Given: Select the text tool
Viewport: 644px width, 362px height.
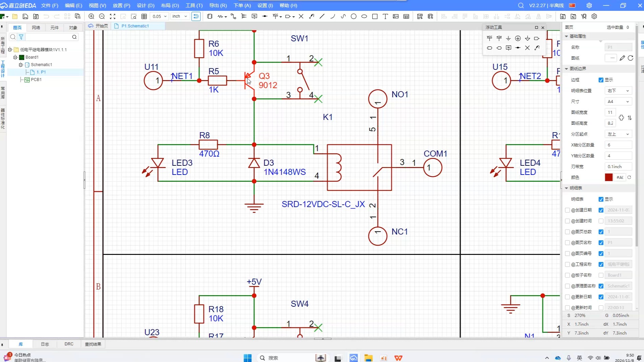Looking at the screenshot, I should click(385, 16).
